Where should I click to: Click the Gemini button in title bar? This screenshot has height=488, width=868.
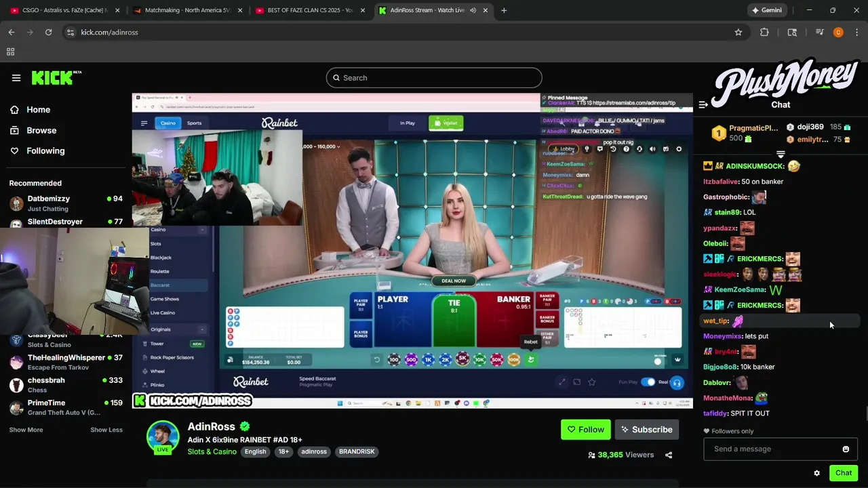point(768,10)
